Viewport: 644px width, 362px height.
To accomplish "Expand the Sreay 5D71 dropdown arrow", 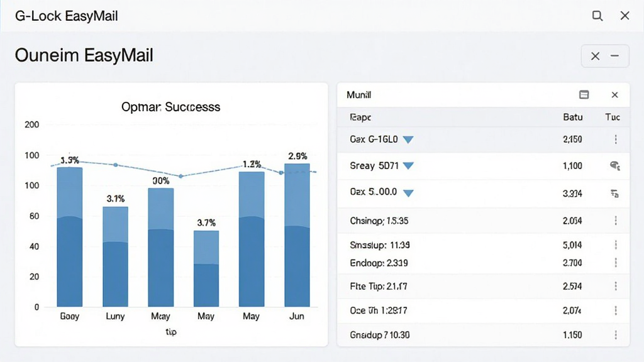I will click(408, 166).
